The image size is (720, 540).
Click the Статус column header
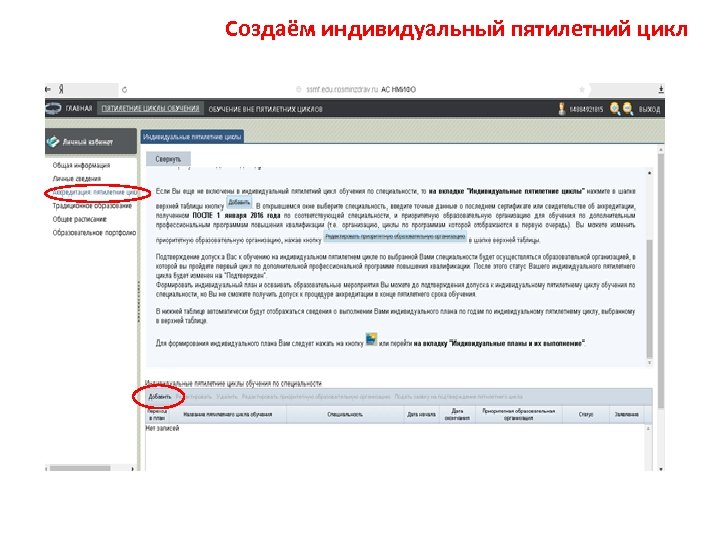coord(586,415)
